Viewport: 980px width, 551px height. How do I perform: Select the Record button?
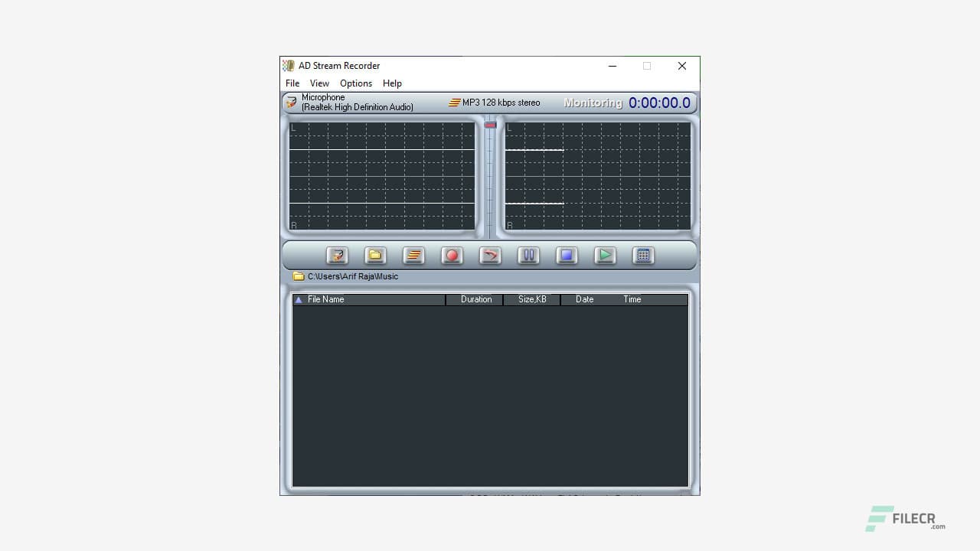(452, 256)
